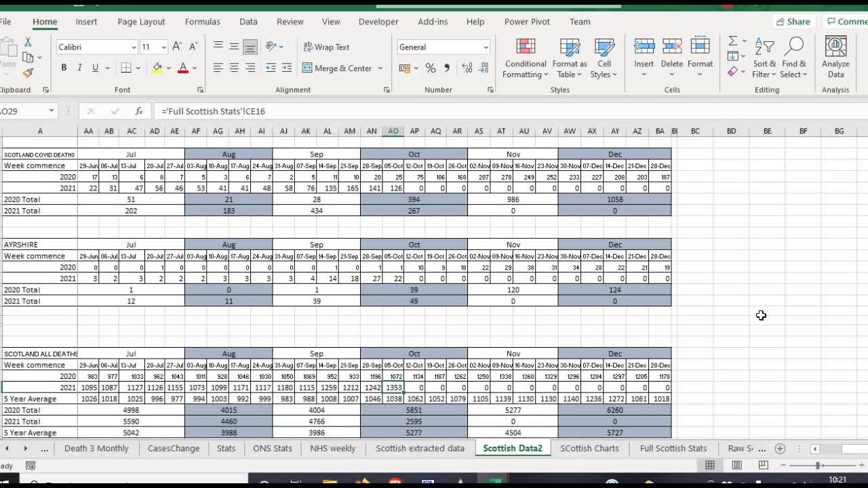
Task: Open the General number format dropdown
Action: (x=486, y=47)
